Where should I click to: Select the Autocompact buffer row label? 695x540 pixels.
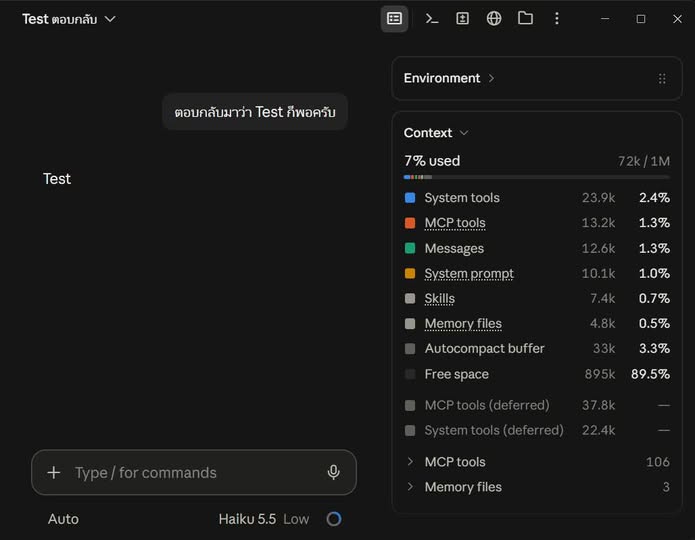(484, 348)
